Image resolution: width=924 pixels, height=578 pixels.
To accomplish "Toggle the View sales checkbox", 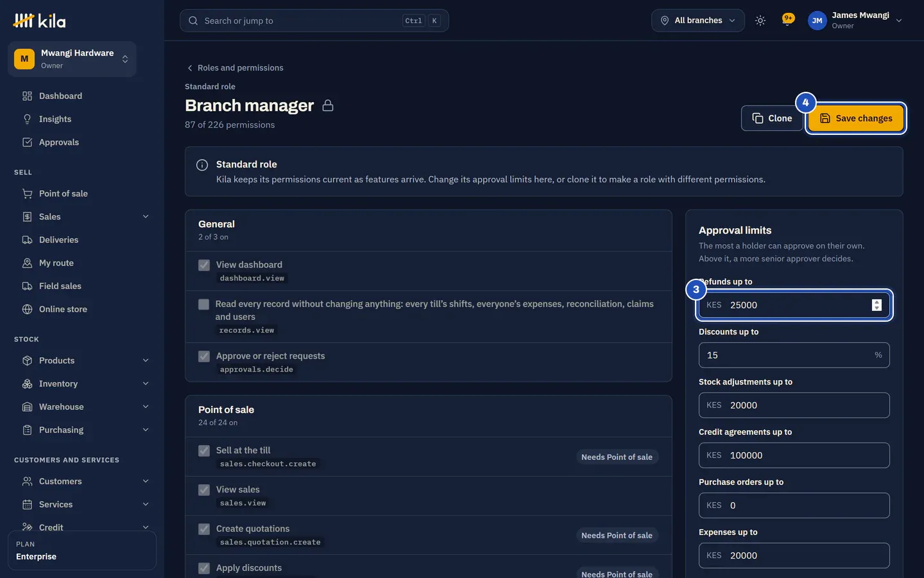I will click(x=204, y=490).
